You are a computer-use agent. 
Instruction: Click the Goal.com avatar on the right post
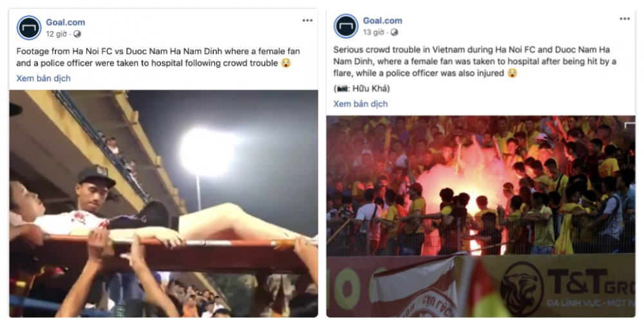point(346,26)
